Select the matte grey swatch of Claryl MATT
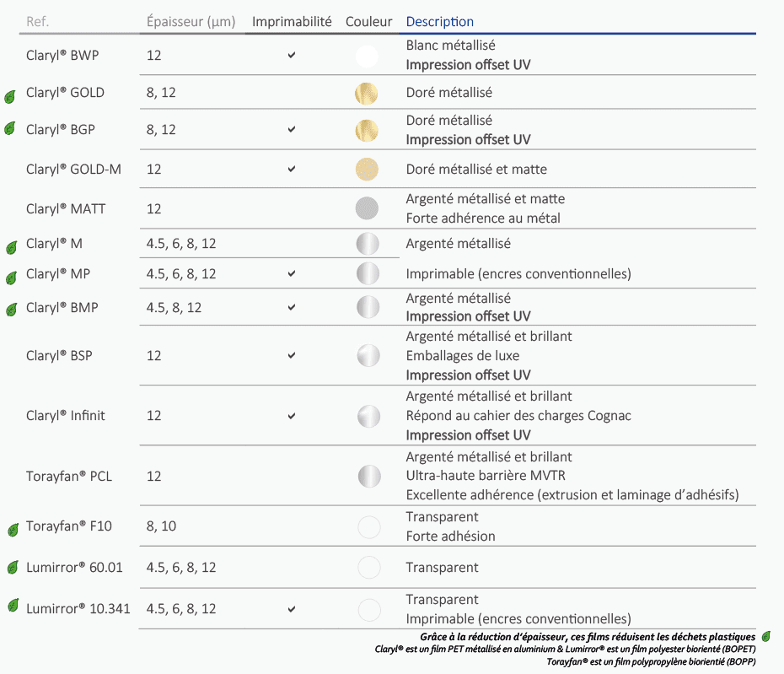 click(367, 208)
